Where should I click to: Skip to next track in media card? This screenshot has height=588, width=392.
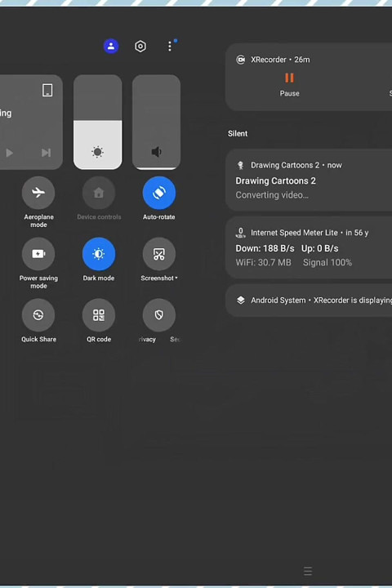pyautogui.click(x=46, y=153)
